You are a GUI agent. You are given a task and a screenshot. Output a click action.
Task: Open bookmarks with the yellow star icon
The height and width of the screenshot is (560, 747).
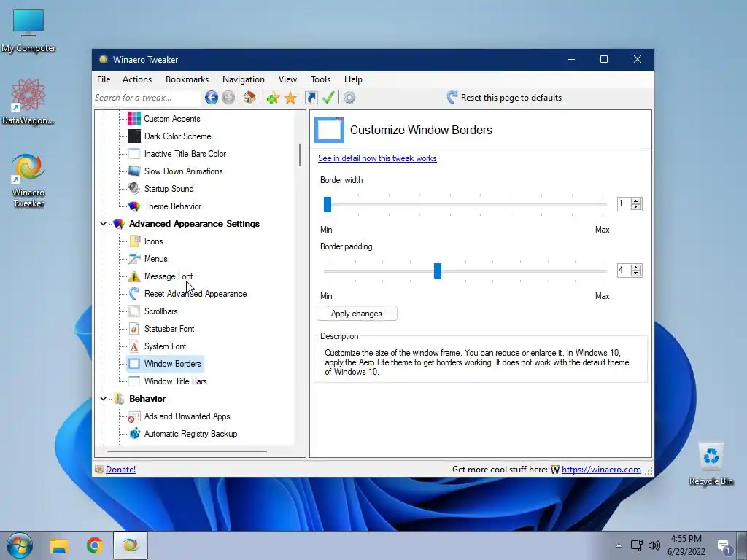(290, 98)
